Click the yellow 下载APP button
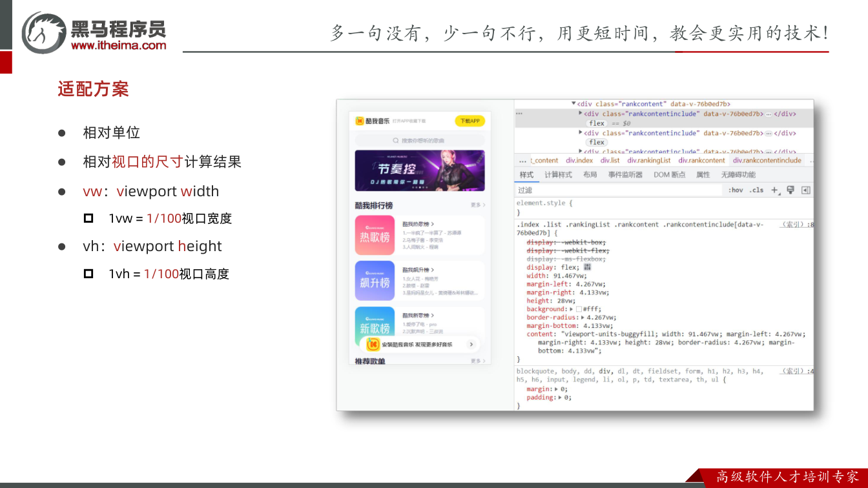 470,121
